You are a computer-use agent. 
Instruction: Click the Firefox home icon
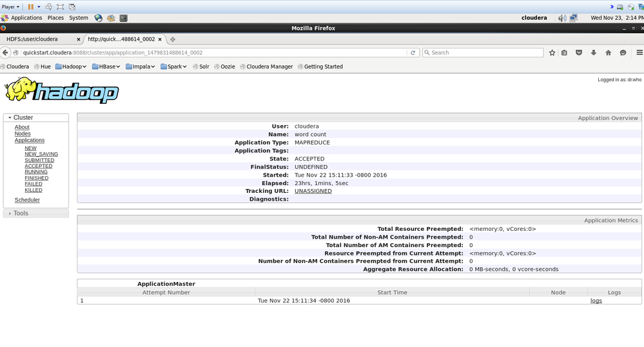tap(608, 53)
